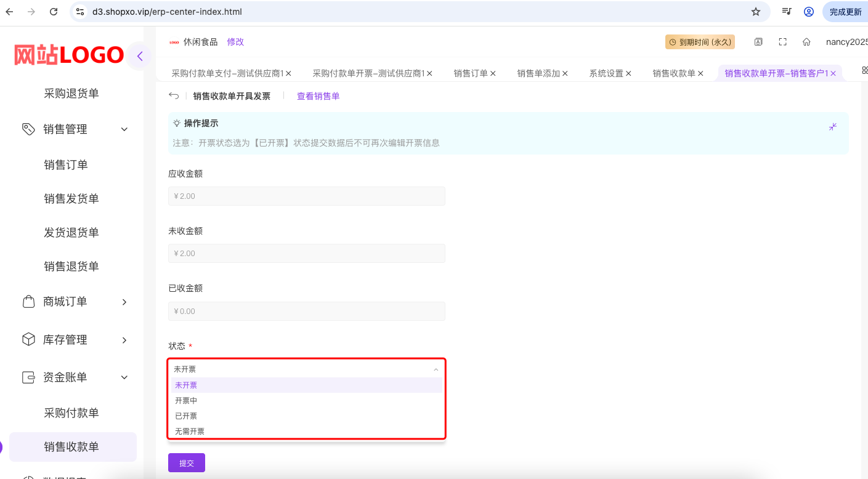
Task: Click the 提交 submit button
Action: pyautogui.click(x=187, y=463)
